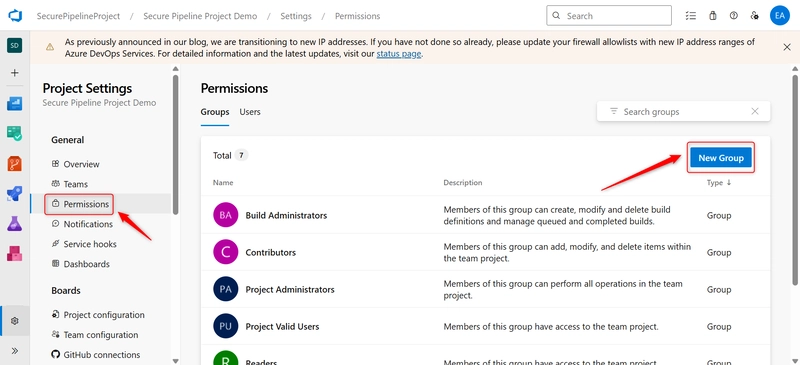
Task: Sort by the Type column header
Action: [719, 183]
